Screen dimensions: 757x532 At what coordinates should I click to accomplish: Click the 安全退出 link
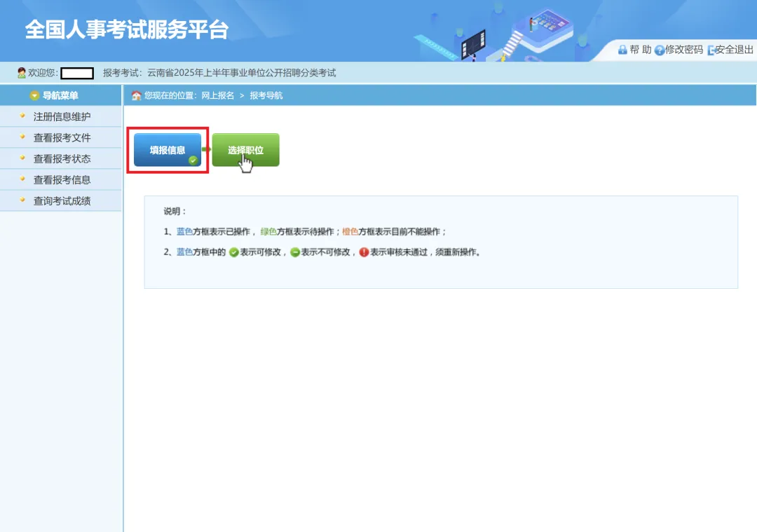pyautogui.click(x=732, y=50)
